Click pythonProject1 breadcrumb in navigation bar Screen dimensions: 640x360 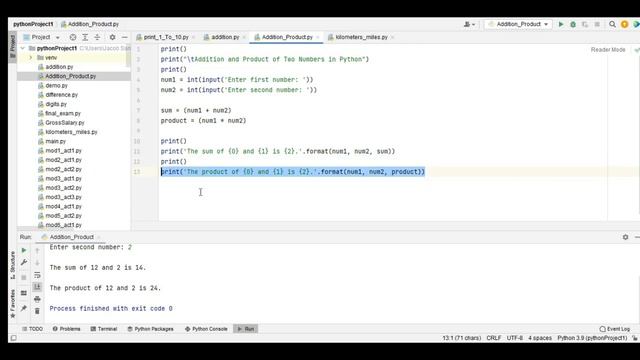tap(33, 24)
